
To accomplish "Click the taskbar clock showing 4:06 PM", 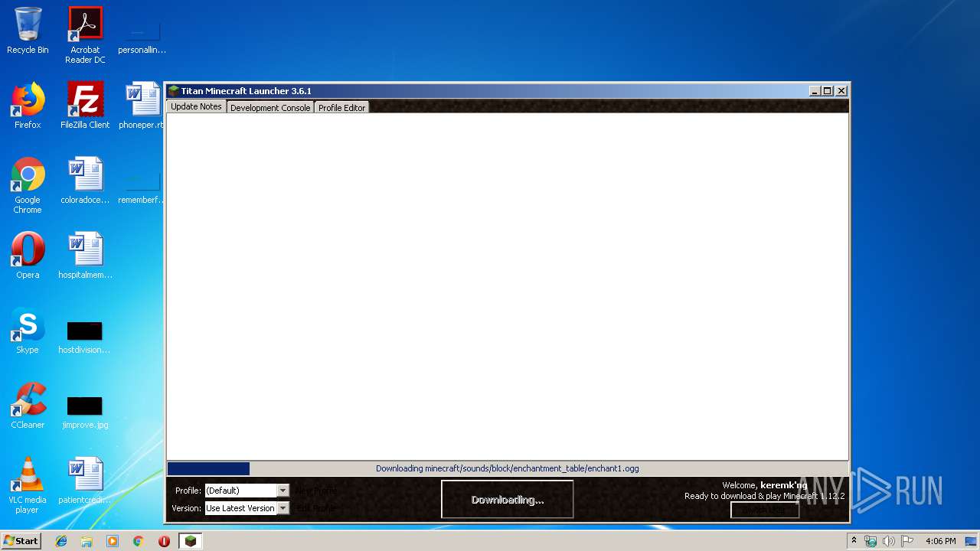I will pyautogui.click(x=940, y=541).
